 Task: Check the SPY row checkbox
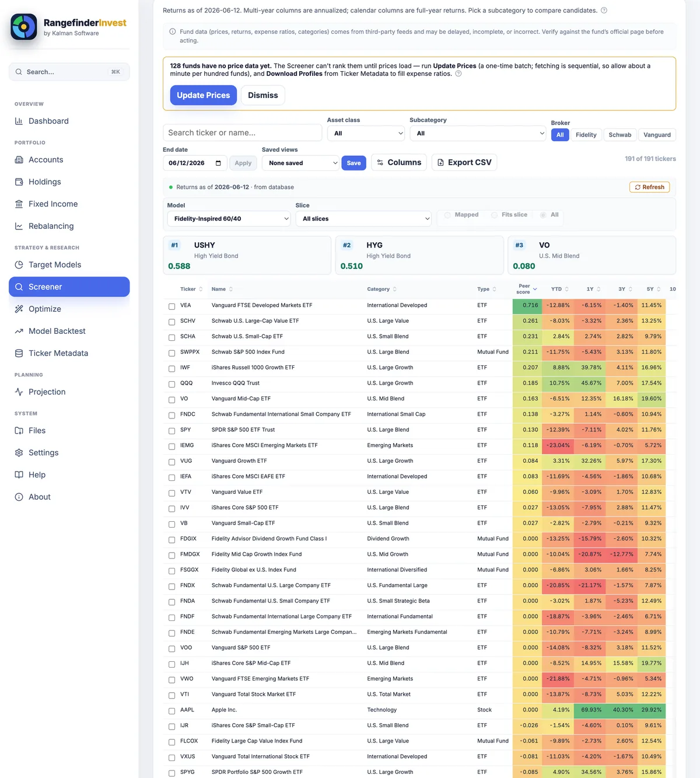pos(171,431)
